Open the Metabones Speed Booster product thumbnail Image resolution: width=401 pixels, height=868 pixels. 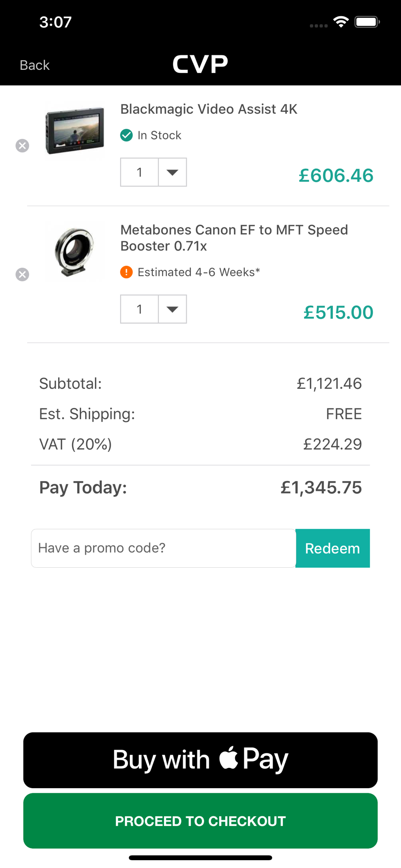coord(75,252)
